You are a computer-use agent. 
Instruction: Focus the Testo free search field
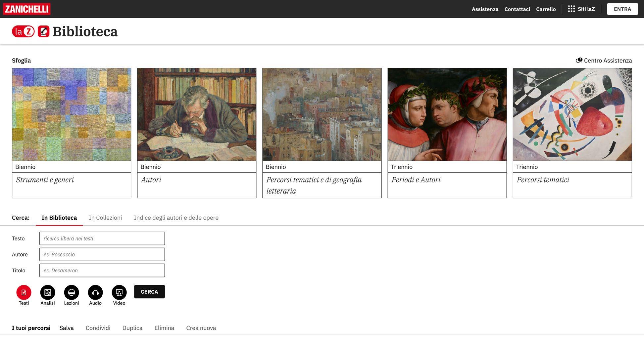(x=102, y=238)
